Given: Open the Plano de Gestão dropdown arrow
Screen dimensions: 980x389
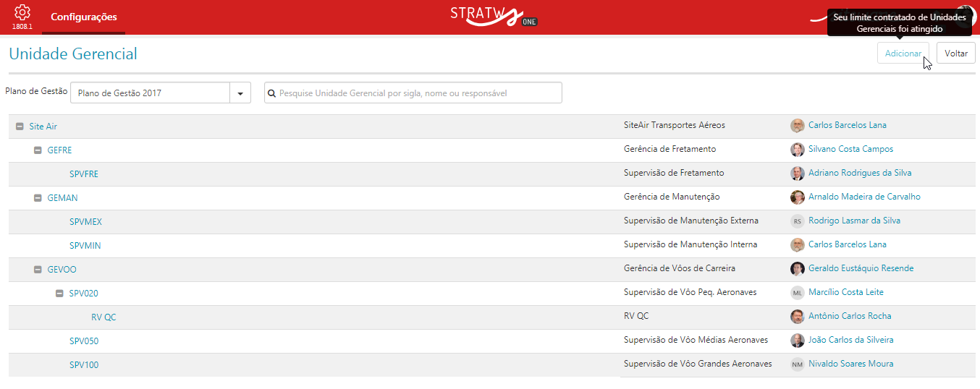Looking at the screenshot, I should [x=240, y=93].
